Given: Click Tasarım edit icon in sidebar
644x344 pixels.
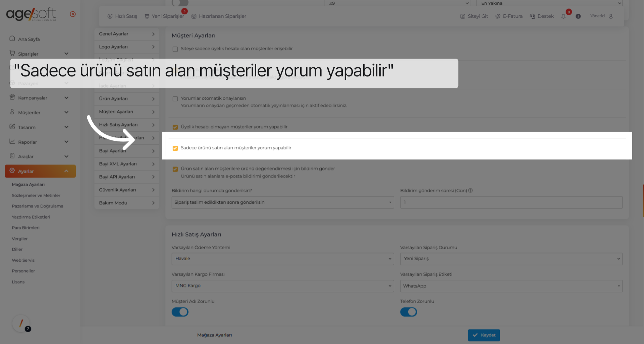Looking at the screenshot, I should [x=12, y=127].
